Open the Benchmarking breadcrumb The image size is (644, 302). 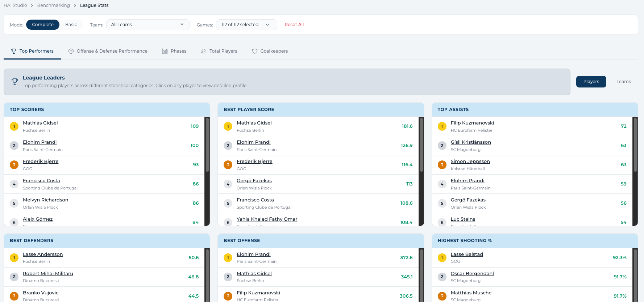[53, 5]
